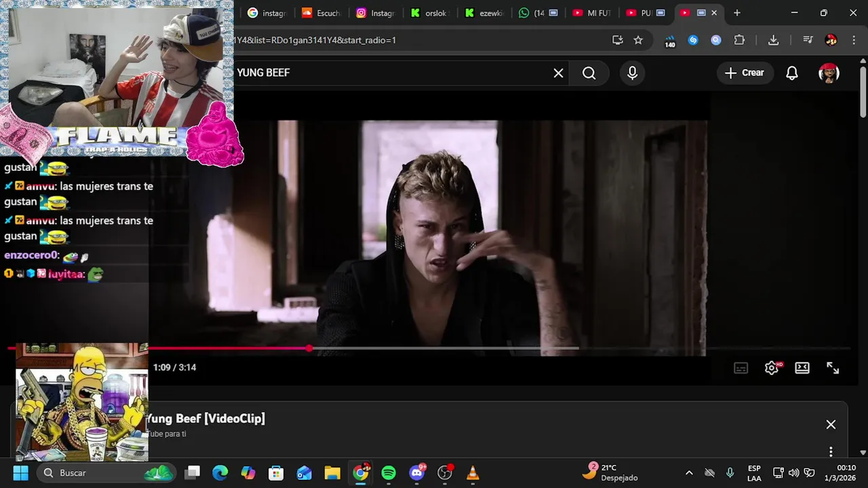Open the Chrome profile avatar
The image size is (868, 488).
831,40
